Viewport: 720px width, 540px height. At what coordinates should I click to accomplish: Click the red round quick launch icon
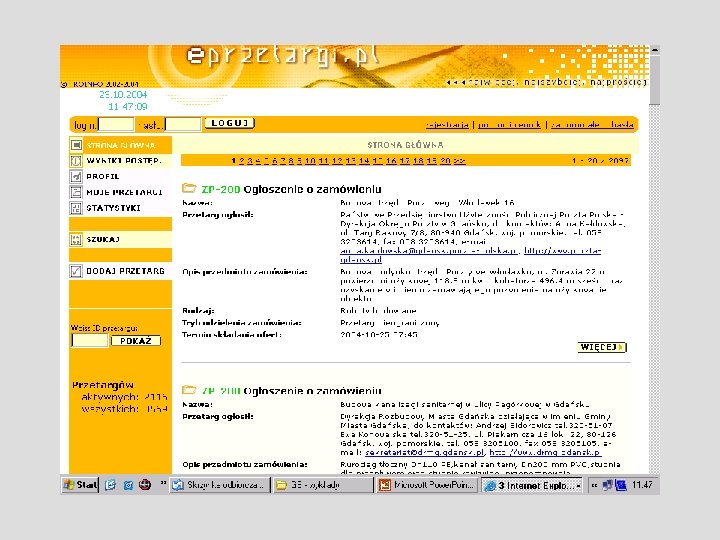coord(145,485)
